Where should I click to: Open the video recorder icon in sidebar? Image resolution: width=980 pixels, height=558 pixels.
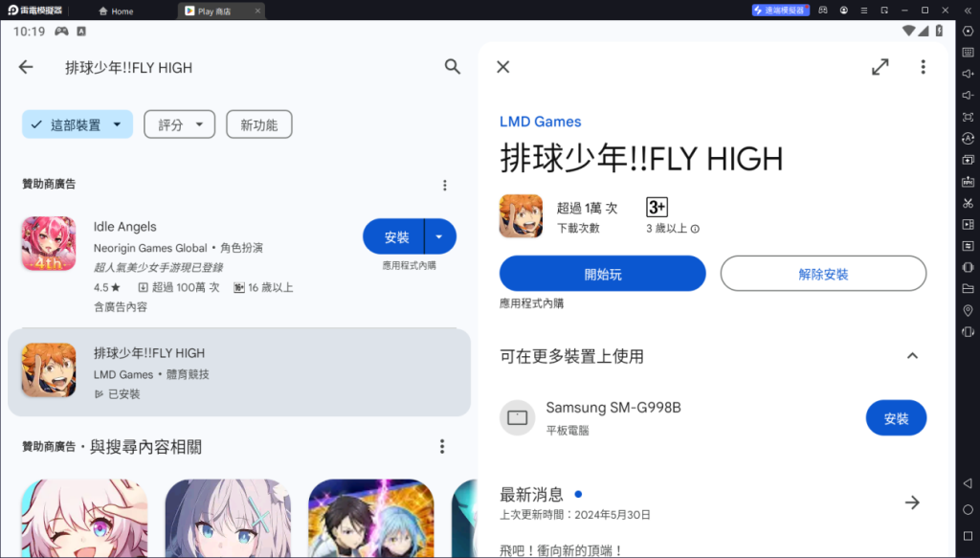tap(968, 224)
